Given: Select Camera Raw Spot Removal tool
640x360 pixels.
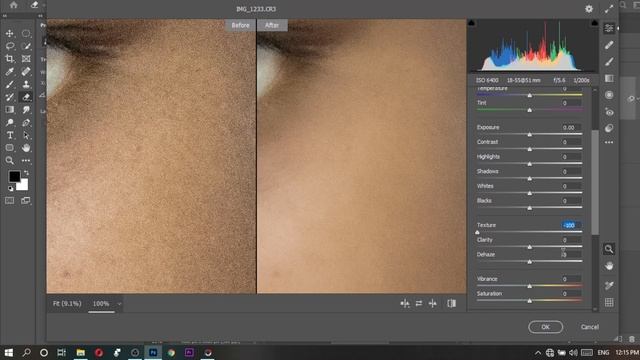Looking at the screenshot, I should pos(609,45).
